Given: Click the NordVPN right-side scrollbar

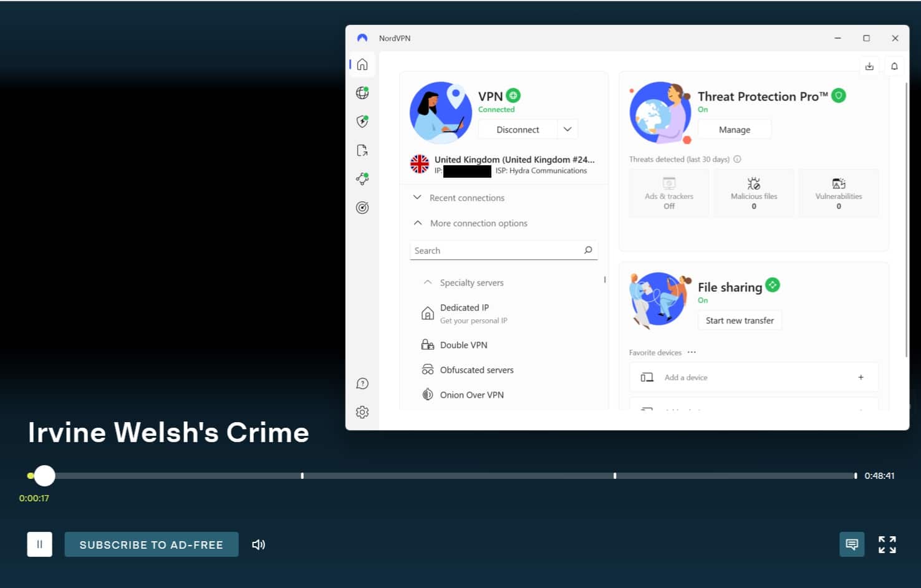Looking at the screenshot, I should pos(907,219).
